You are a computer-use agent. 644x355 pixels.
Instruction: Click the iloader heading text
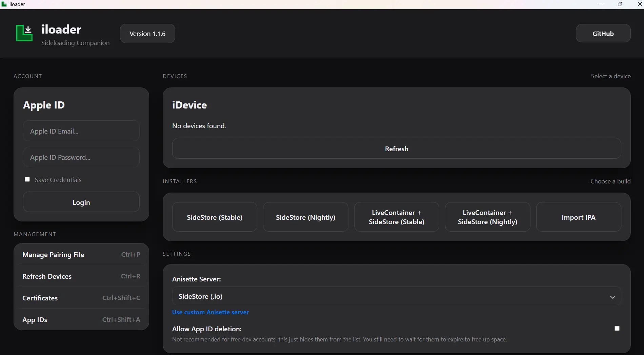pos(61,29)
